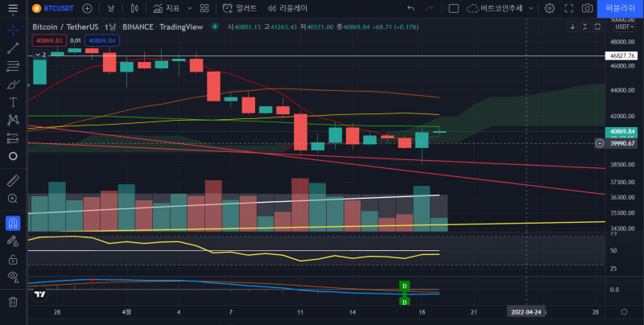Screen dimensions: 644x325
Task: Click the red sell price 40869.83
Action: click(x=49, y=40)
